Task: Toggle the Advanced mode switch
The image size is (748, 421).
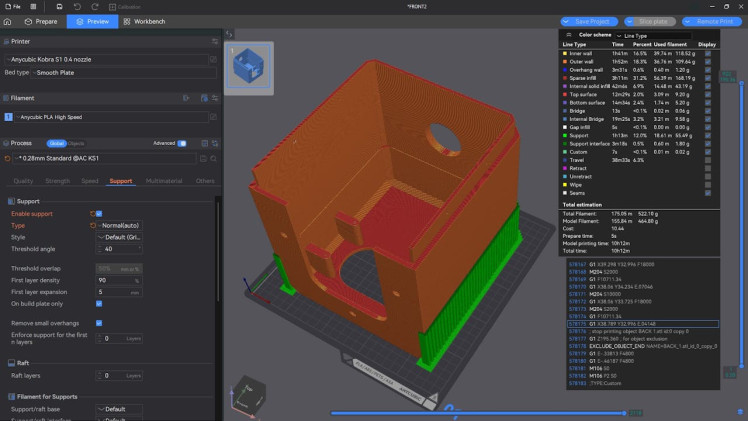Action: click(182, 143)
